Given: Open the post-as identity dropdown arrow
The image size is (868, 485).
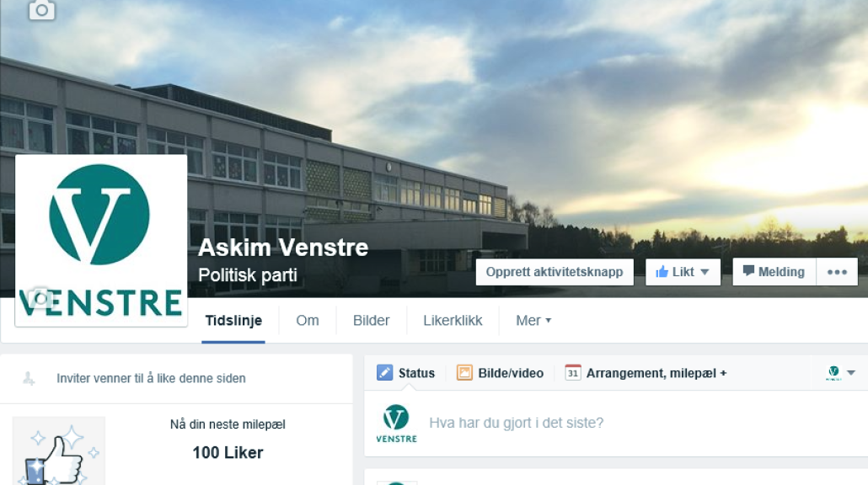Looking at the screenshot, I should [851, 373].
